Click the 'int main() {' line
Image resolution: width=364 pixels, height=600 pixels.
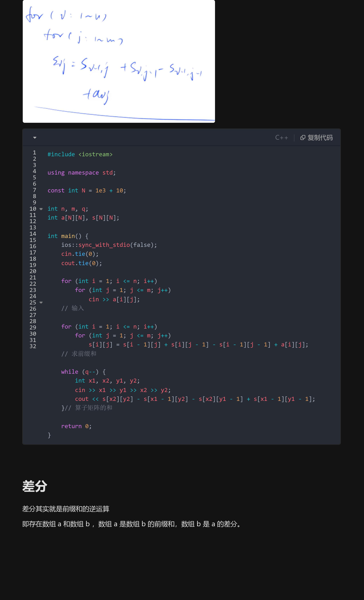click(x=68, y=236)
